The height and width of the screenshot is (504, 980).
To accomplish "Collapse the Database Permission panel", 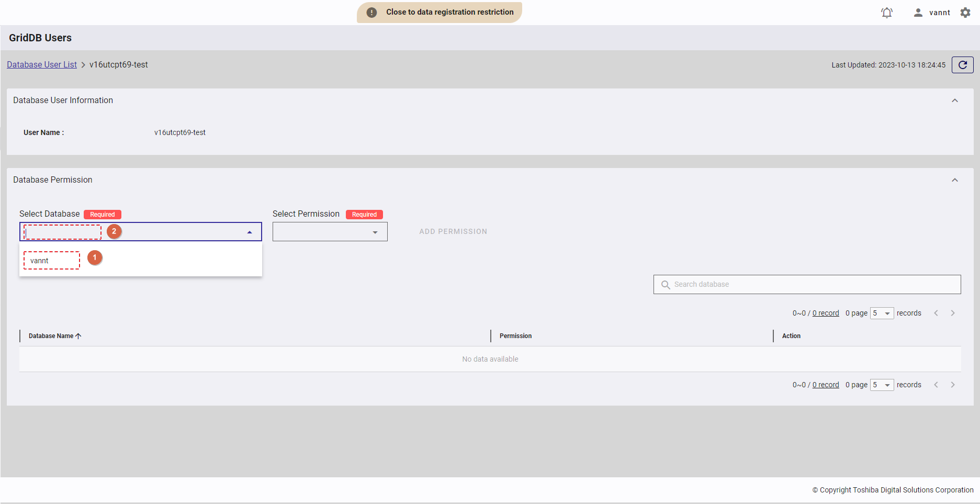I will pyautogui.click(x=955, y=180).
